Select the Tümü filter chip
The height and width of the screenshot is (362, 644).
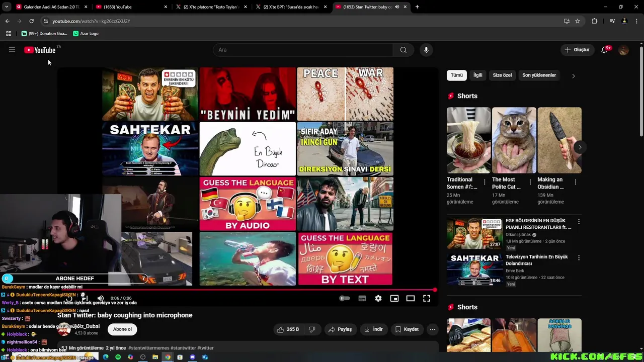coord(457,75)
